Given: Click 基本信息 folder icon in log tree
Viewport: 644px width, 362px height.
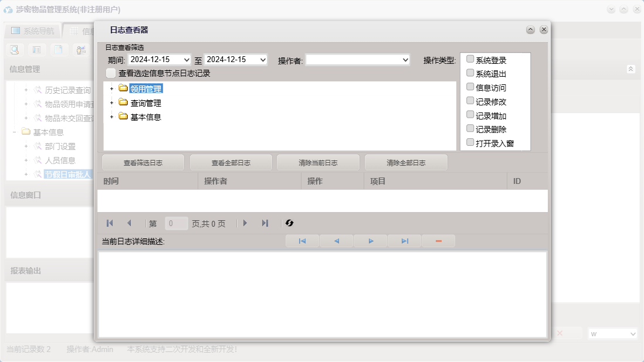Looking at the screenshot, I should tap(123, 116).
